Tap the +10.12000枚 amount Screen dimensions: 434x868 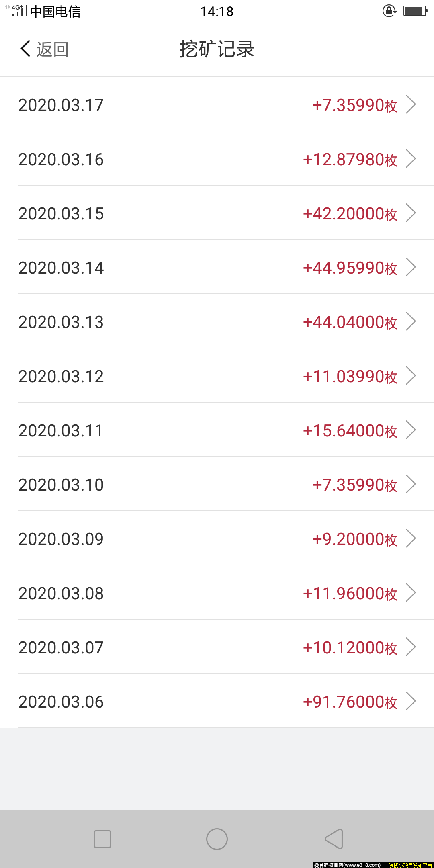coord(350,647)
